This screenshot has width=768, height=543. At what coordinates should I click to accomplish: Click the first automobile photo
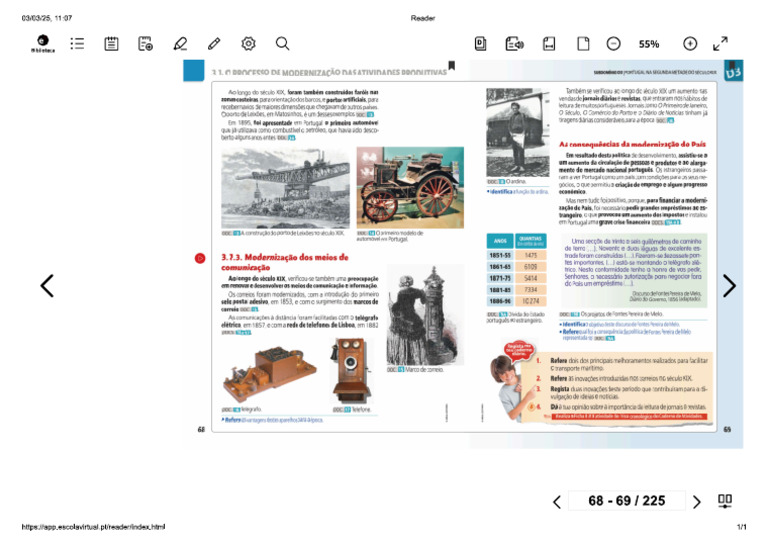click(x=410, y=188)
